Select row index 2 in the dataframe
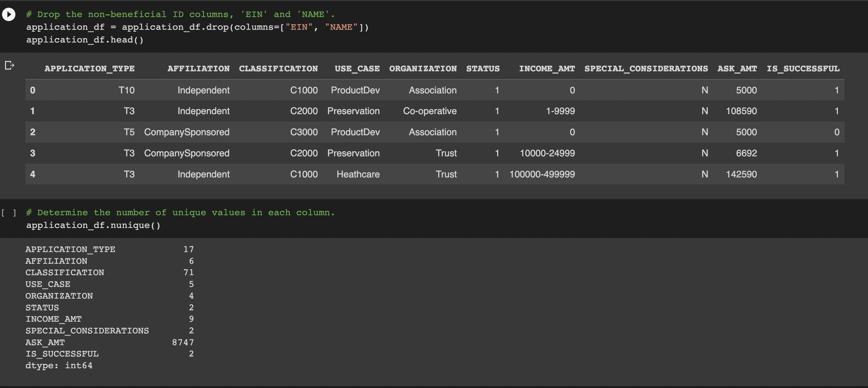868x388 pixels. (x=33, y=132)
